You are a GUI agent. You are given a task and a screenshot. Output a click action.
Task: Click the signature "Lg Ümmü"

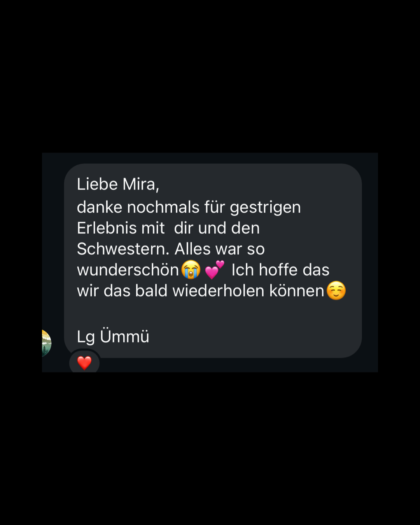coord(113,336)
